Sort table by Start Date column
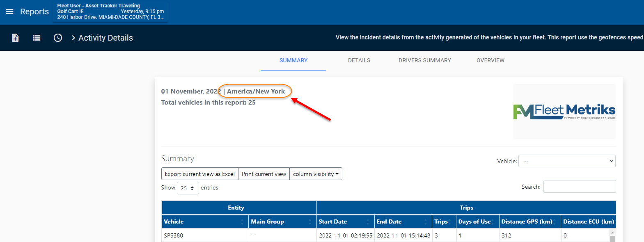The image size is (644, 242). tap(345, 222)
